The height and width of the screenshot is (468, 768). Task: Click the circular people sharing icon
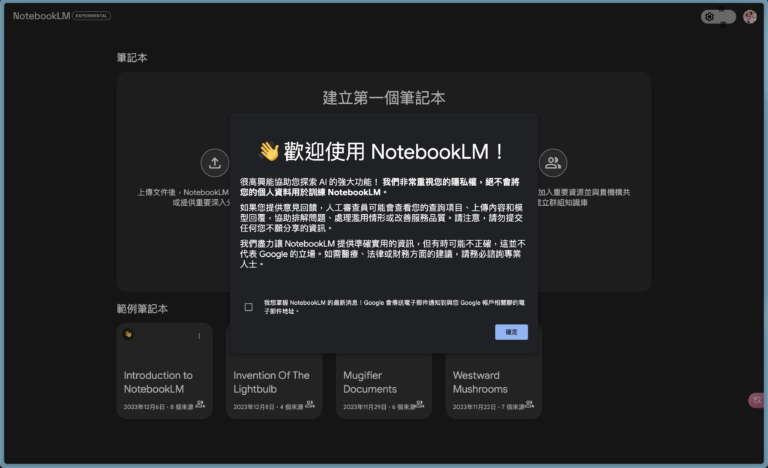coord(553,163)
